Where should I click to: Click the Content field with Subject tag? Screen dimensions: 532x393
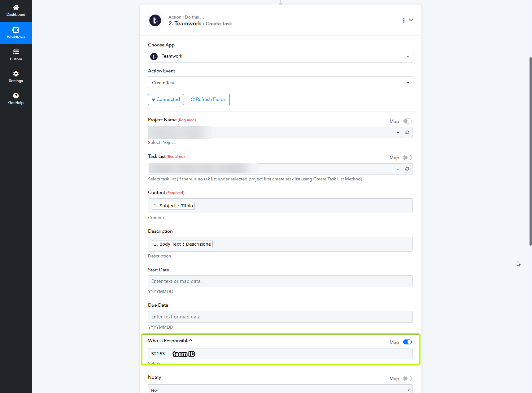pos(280,206)
